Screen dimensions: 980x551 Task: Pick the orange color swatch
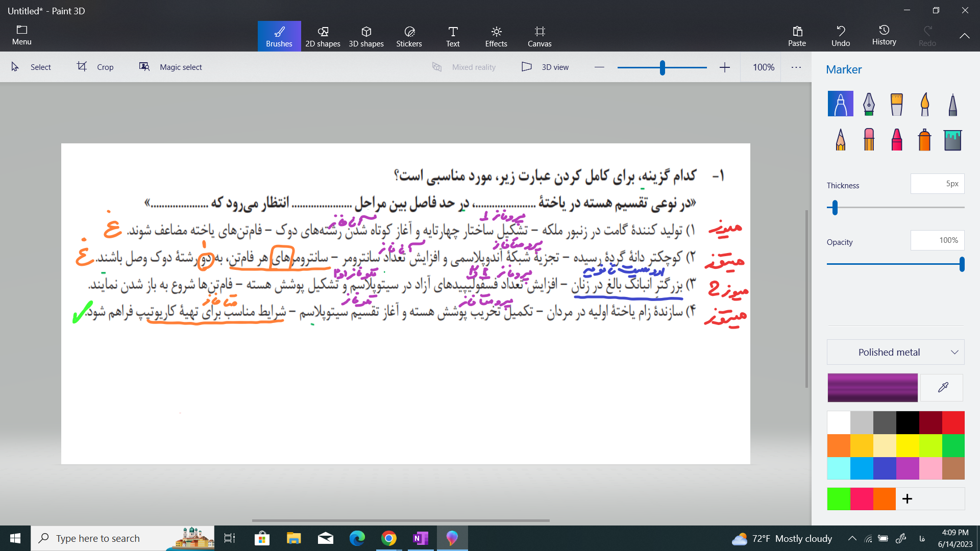tap(839, 445)
